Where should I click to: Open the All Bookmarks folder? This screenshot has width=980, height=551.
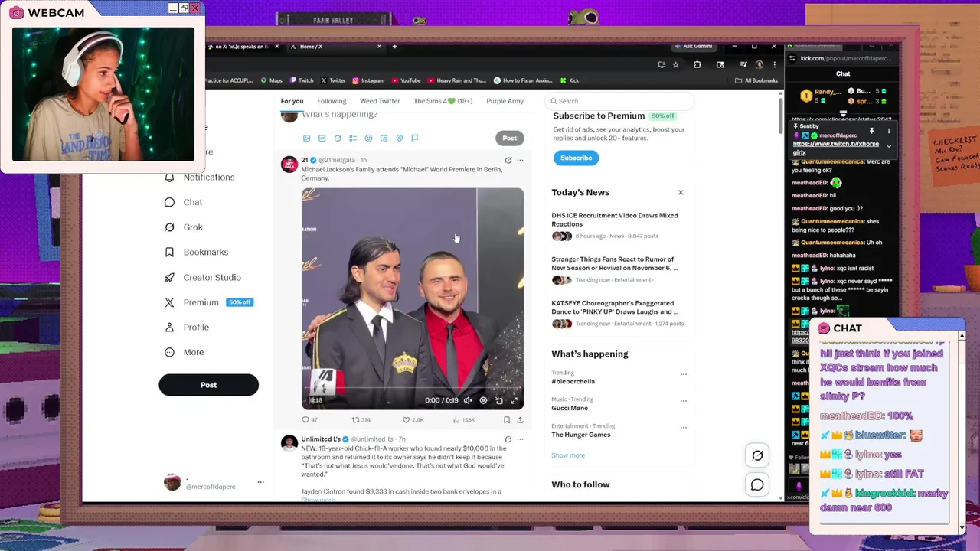click(x=756, y=80)
